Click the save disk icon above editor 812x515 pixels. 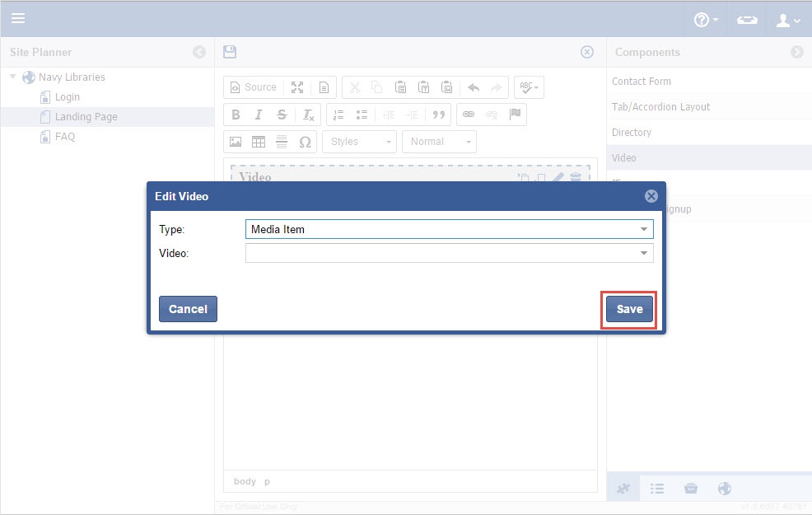pyautogui.click(x=230, y=52)
